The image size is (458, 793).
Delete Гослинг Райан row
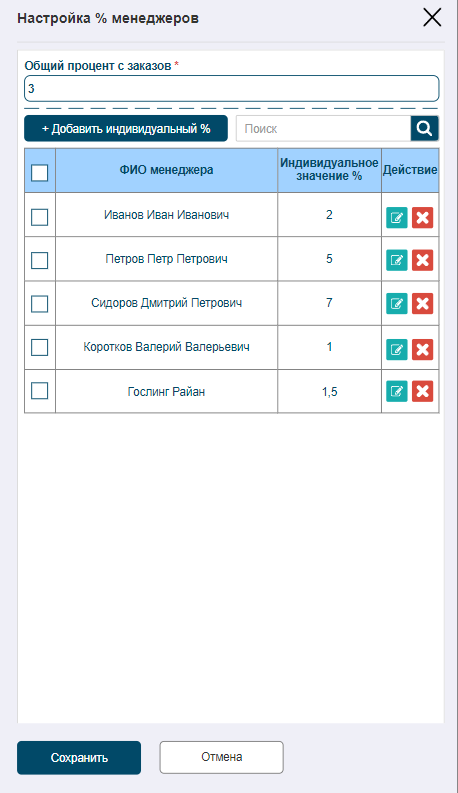423,391
